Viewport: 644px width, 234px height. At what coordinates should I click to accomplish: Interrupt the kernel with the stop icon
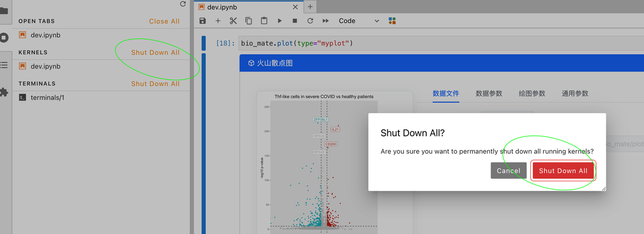point(295,21)
